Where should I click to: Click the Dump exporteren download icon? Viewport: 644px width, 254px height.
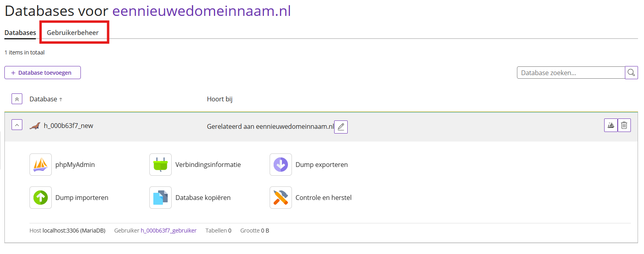(x=281, y=165)
